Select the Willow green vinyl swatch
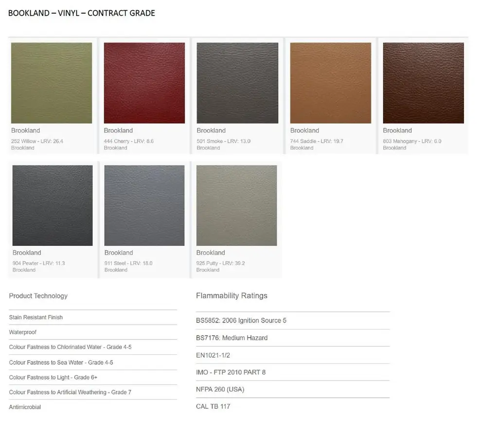The width and height of the screenshot is (498, 448). [x=52, y=83]
